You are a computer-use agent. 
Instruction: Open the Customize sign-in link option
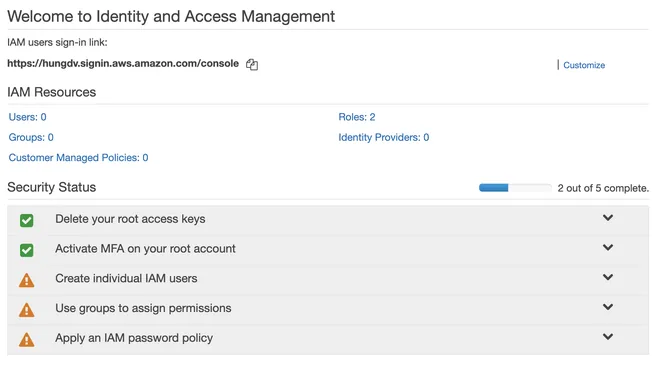pyautogui.click(x=584, y=65)
